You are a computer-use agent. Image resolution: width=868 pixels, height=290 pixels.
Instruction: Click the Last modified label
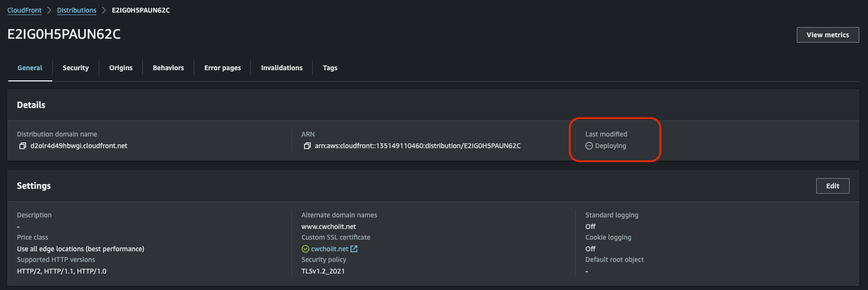click(x=606, y=134)
